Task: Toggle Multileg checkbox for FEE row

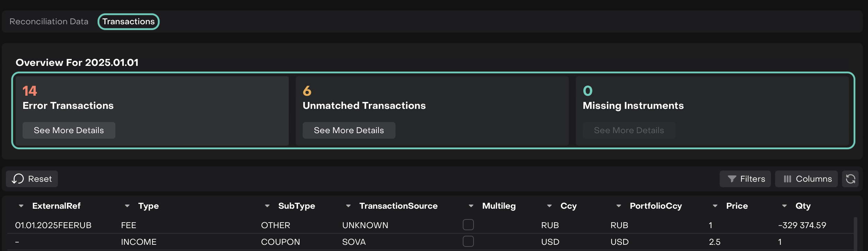Action: tap(468, 225)
